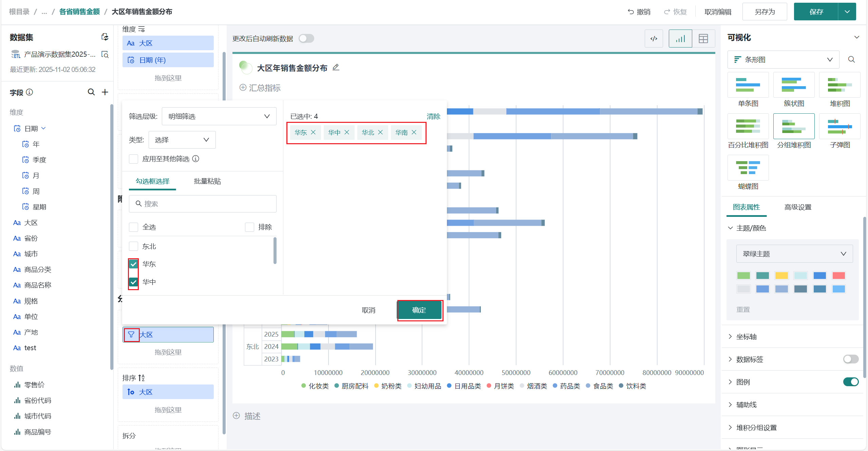Screen dimensions: 868x451
Task: Click the code view icon
Action: click(x=654, y=39)
